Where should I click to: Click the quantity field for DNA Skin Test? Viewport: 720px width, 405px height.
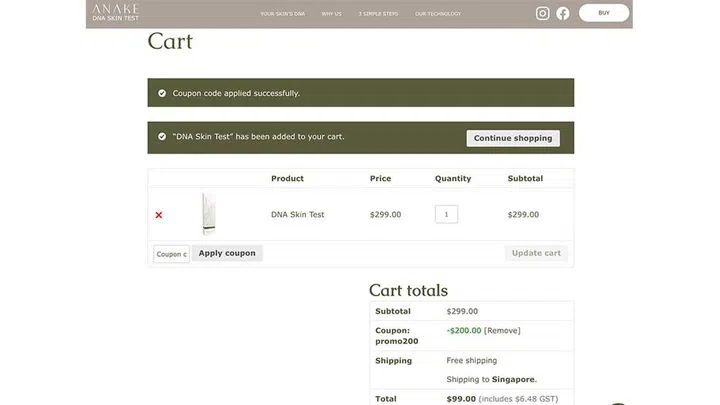(446, 214)
